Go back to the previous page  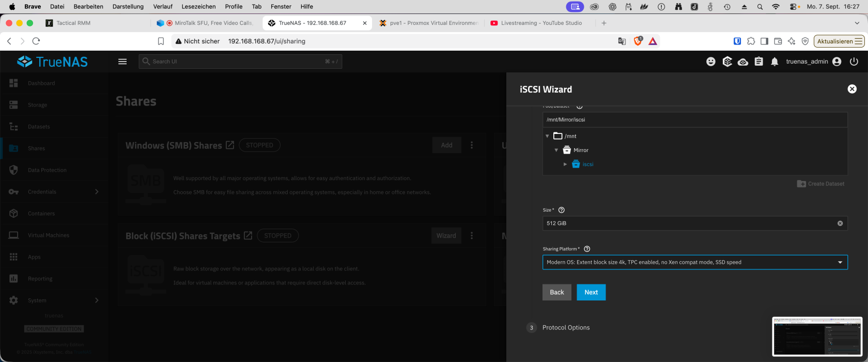point(9,41)
